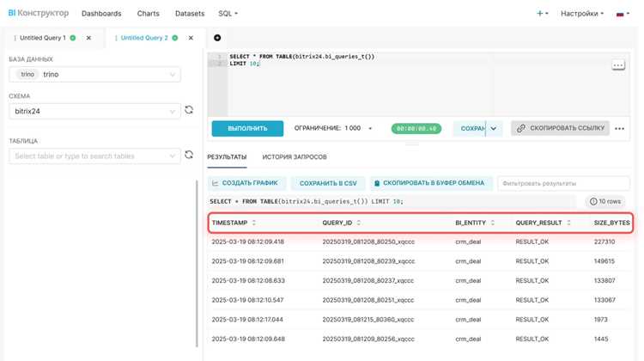Expand the save button arrow

pos(494,129)
